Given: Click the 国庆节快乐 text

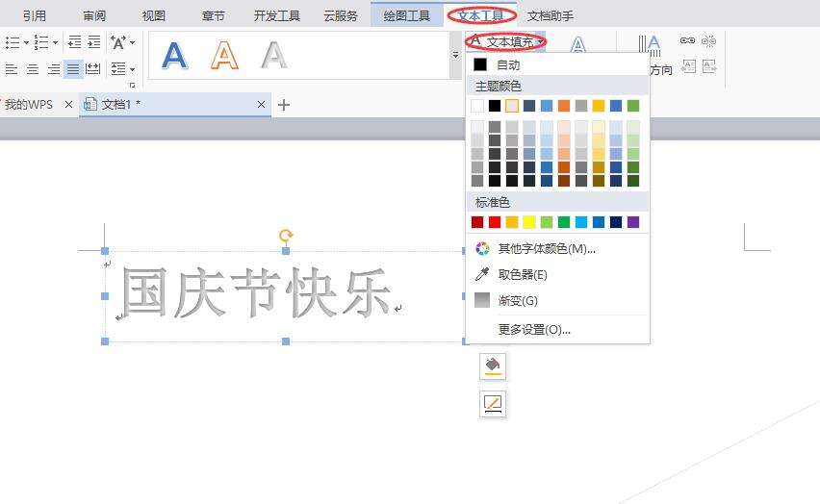Looking at the screenshot, I should click(256, 292).
